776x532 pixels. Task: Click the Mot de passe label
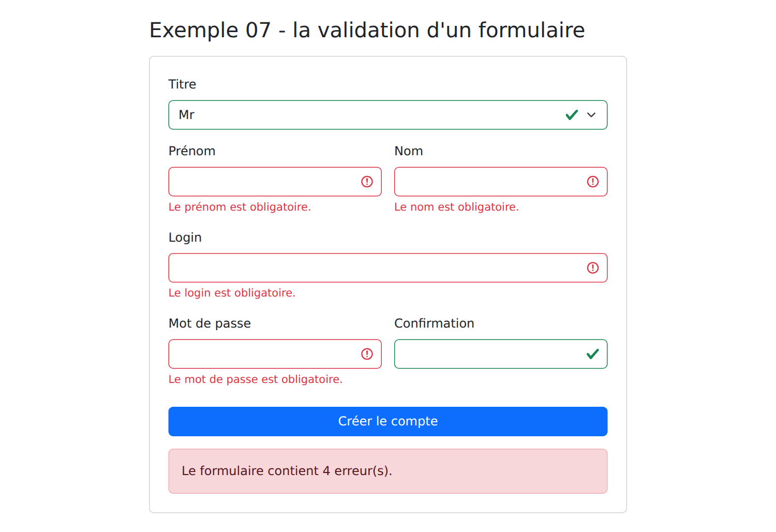(210, 323)
